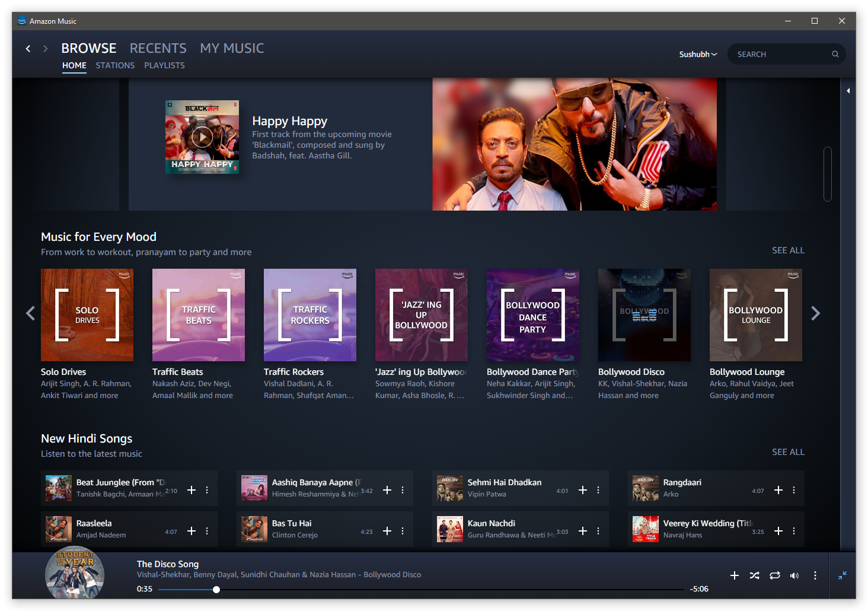The height and width of the screenshot is (611, 868).
Task: Add Sehmi Hai Dhadkan with plus icon
Action: pyautogui.click(x=583, y=490)
